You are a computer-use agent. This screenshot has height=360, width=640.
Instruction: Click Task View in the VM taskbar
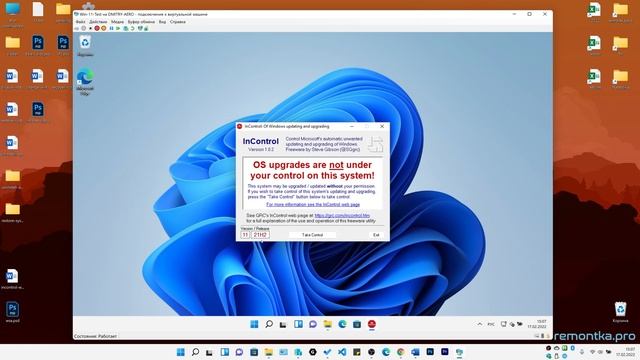pos(283,324)
